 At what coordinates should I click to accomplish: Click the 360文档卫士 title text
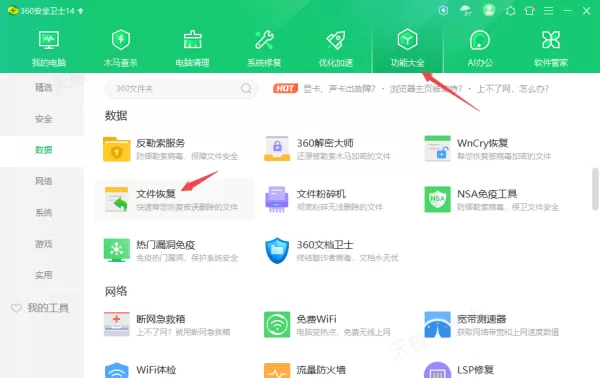click(325, 244)
